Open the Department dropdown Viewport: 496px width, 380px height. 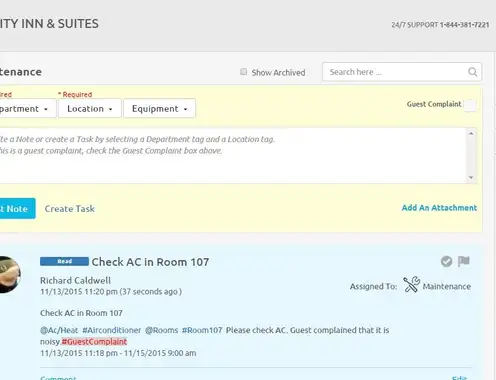point(27,108)
